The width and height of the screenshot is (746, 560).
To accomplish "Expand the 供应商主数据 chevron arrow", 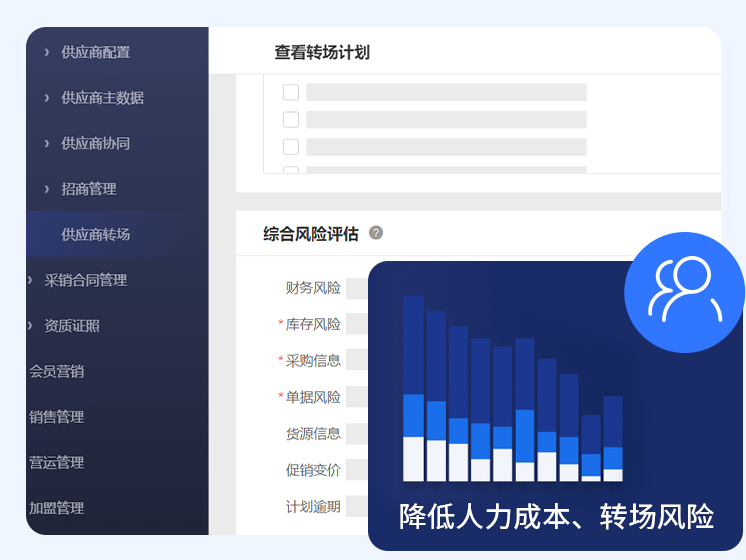I will tap(46, 98).
